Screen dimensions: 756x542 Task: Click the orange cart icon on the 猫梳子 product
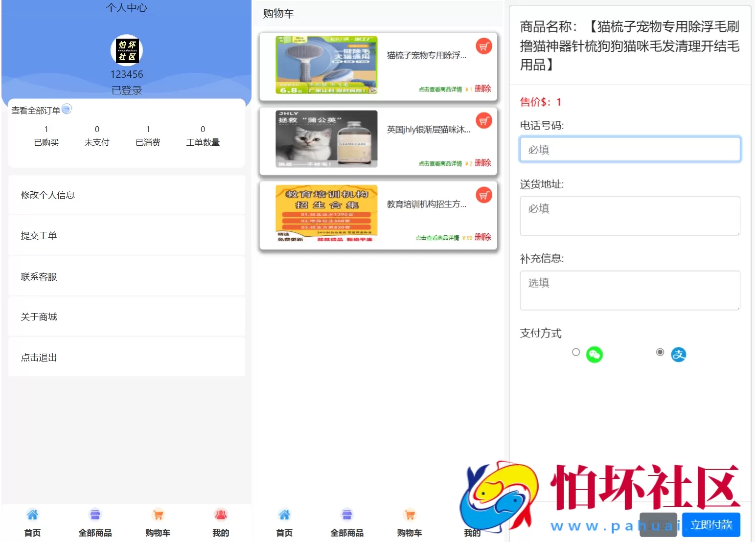click(x=483, y=46)
